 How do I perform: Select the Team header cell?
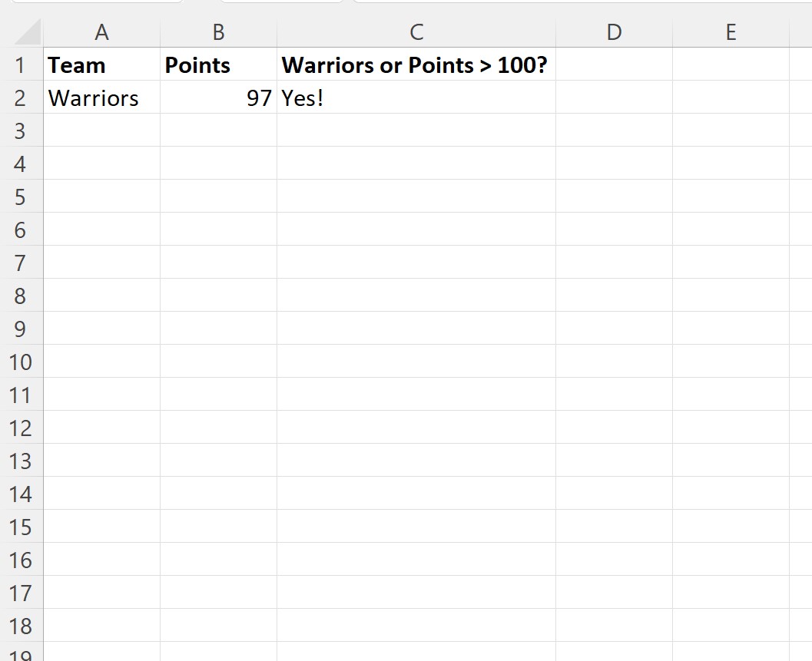point(101,65)
